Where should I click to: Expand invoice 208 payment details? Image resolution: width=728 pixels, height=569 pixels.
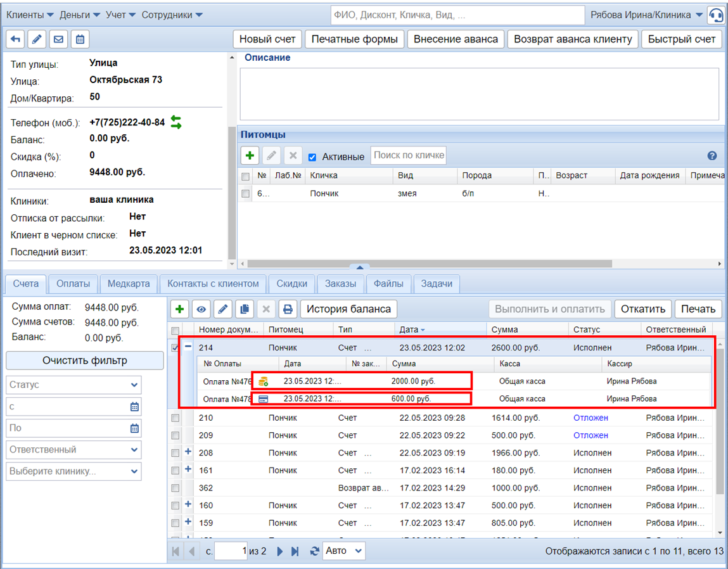pos(188,452)
